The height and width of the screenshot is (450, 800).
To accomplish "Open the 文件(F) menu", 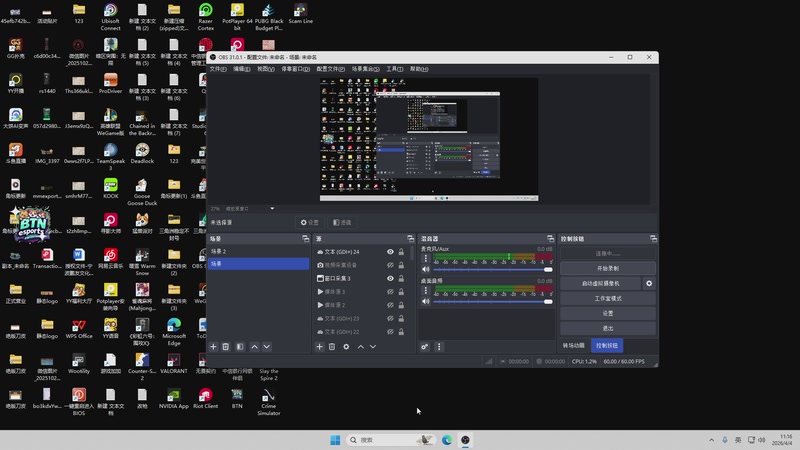I will point(218,69).
